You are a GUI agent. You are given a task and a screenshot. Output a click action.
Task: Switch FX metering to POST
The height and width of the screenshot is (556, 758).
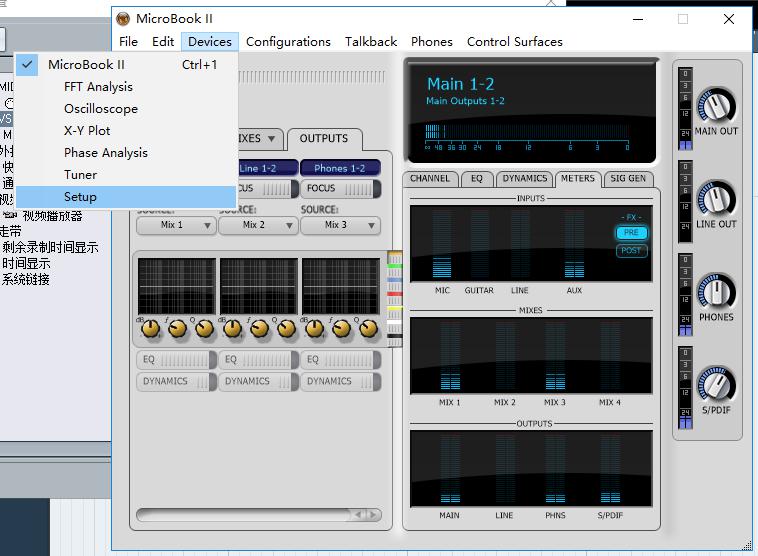[631, 251]
